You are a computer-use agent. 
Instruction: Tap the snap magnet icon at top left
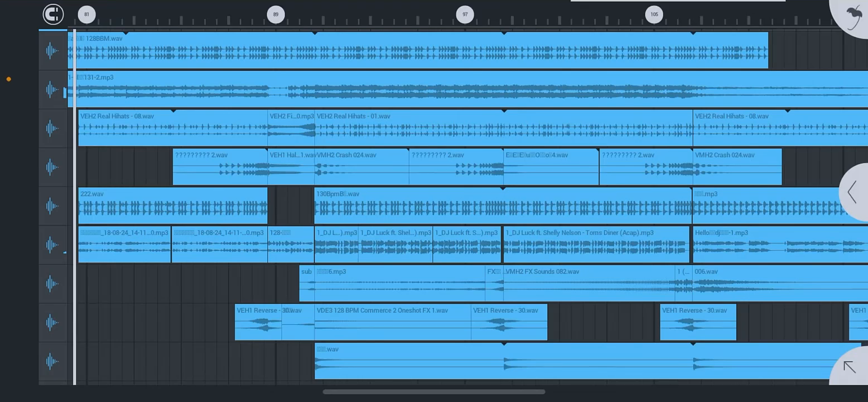54,15
